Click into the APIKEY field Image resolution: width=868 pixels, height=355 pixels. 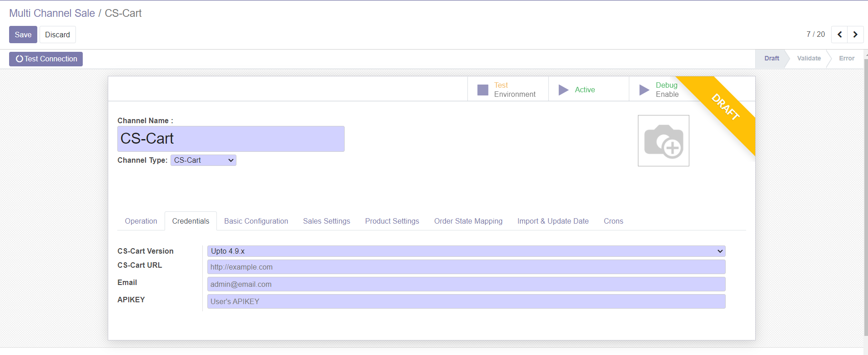(x=466, y=302)
